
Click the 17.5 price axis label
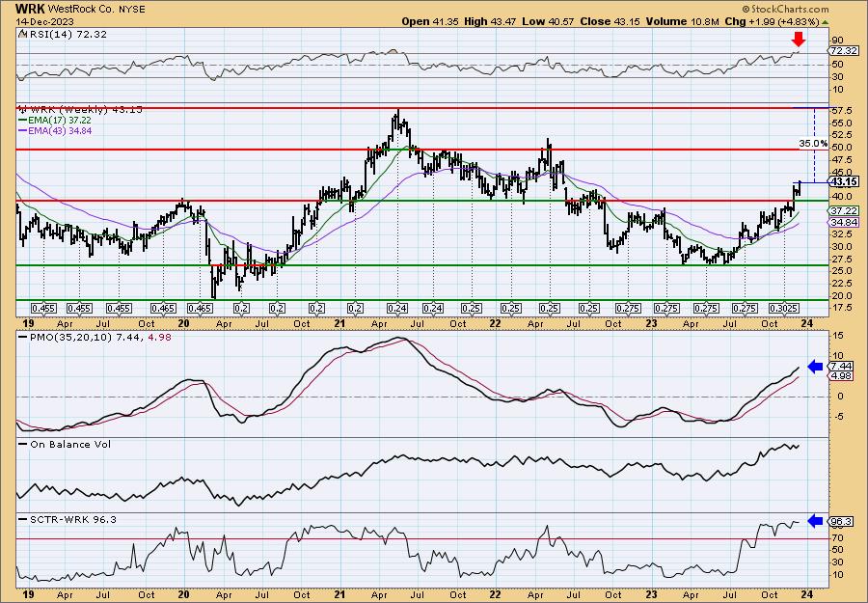841,308
